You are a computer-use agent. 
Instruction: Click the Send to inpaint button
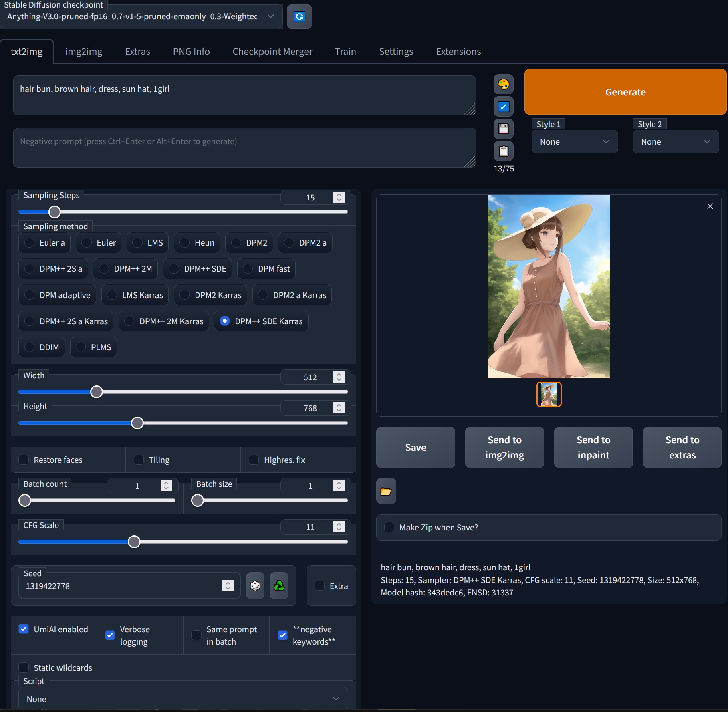[x=593, y=447]
